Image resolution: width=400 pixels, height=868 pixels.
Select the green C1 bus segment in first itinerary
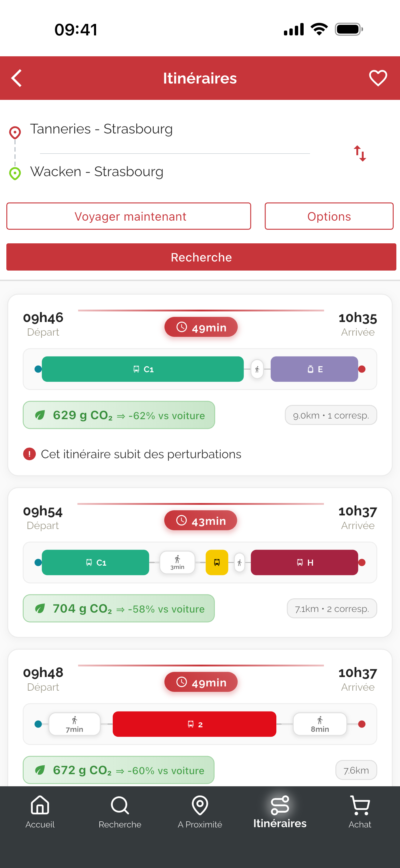click(x=143, y=369)
